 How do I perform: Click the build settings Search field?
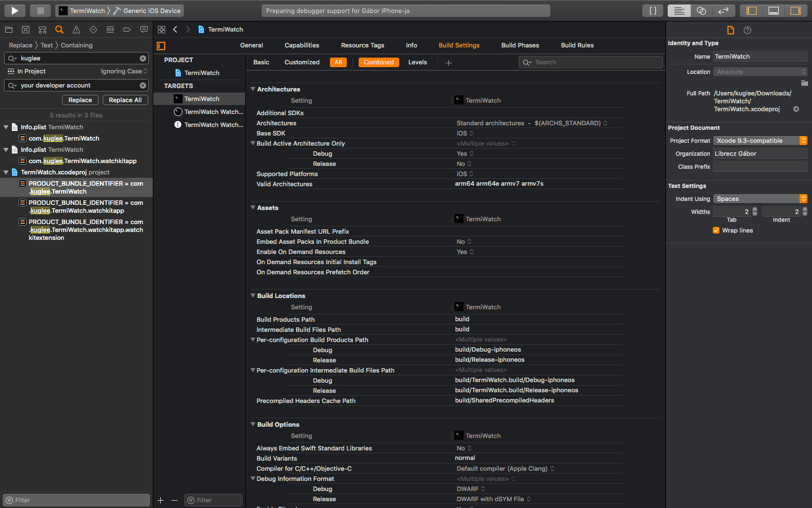(x=590, y=62)
